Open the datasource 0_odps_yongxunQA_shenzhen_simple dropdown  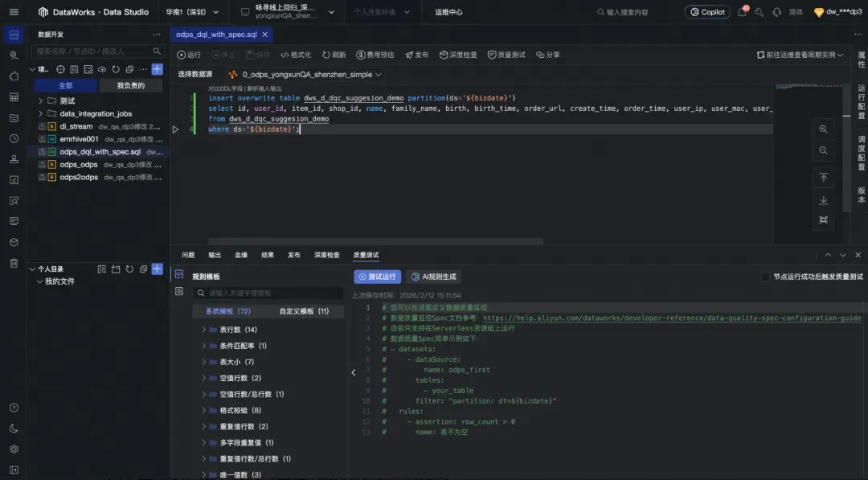pyautogui.click(x=305, y=74)
